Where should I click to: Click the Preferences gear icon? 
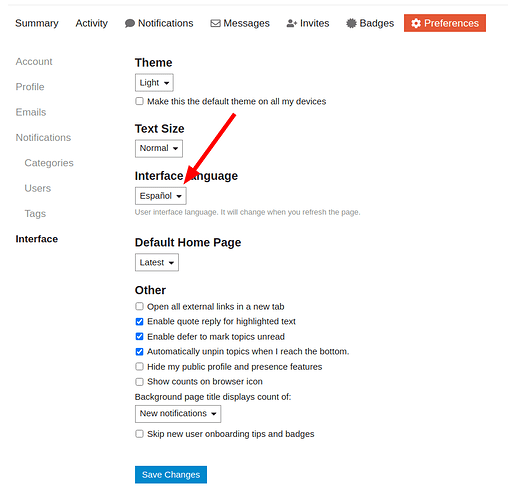[416, 23]
